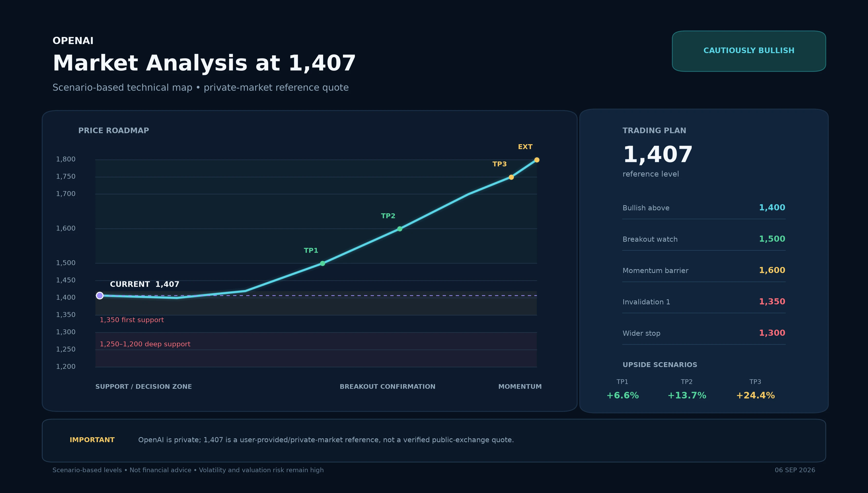Viewport: 868px width, 493px height.
Task: Select the 1,300 value beside Wider stop
Action: point(772,333)
